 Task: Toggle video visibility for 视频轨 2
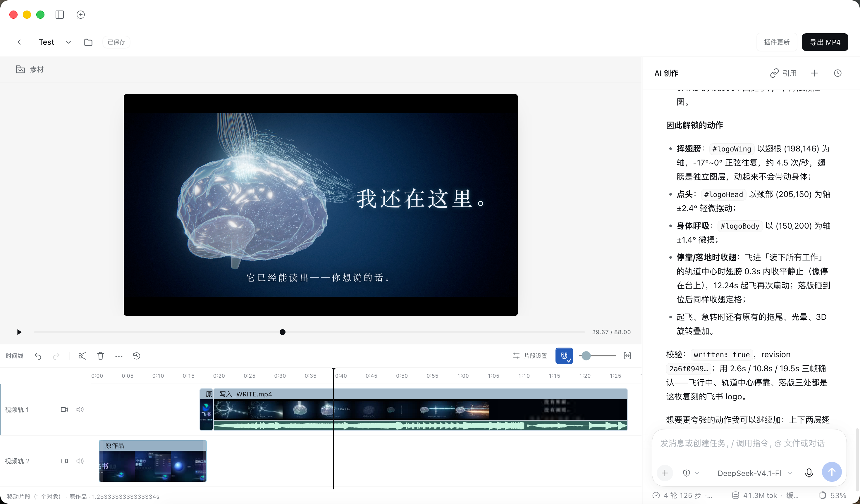click(64, 461)
